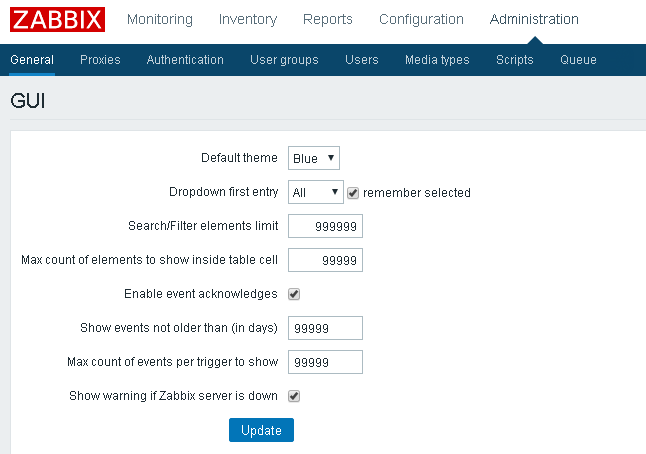Click the GUI page heading
646x454 pixels.
tap(28, 101)
